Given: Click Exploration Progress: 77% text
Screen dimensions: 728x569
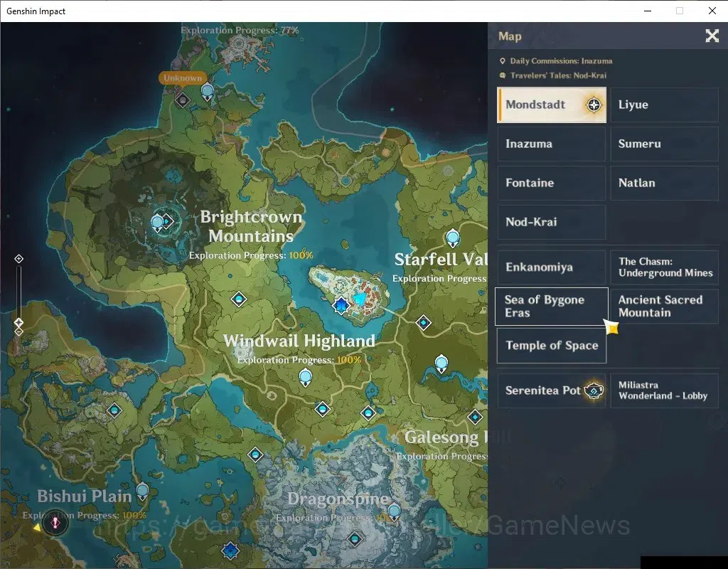Looking at the screenshot, I should click(240, 30).
